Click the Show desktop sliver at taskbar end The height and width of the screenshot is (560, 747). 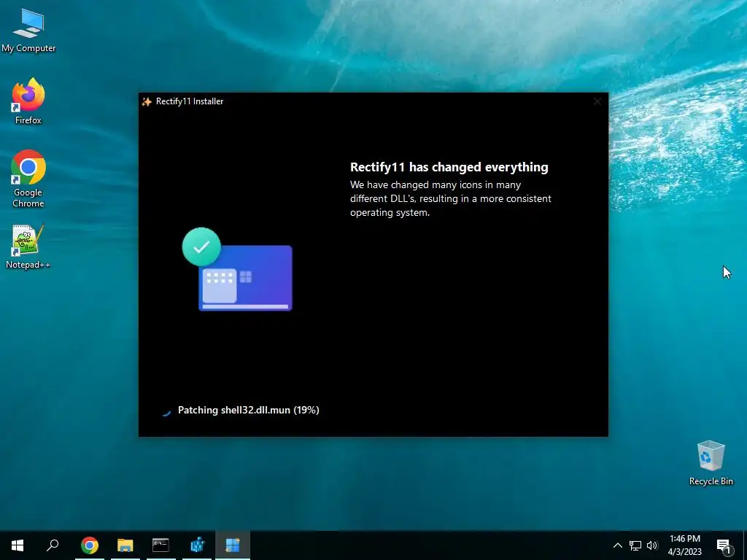point(745,545)
